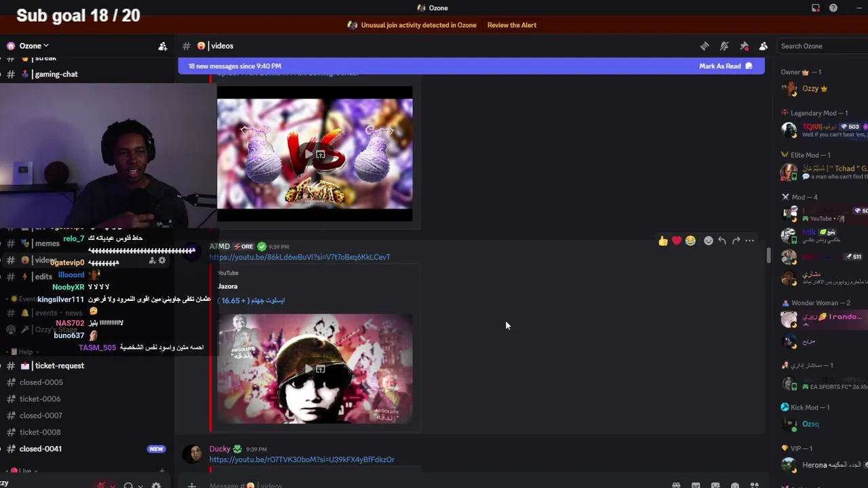Toggle microphone mute in user panel
Screen dimensions: 868x488
[x=101, y=485]
